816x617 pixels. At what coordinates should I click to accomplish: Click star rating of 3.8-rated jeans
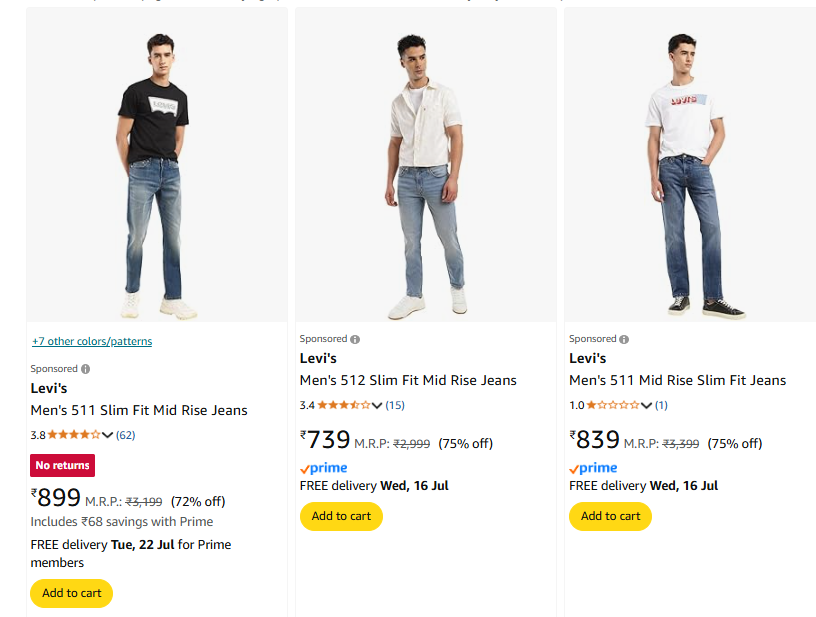coord(74,435)
